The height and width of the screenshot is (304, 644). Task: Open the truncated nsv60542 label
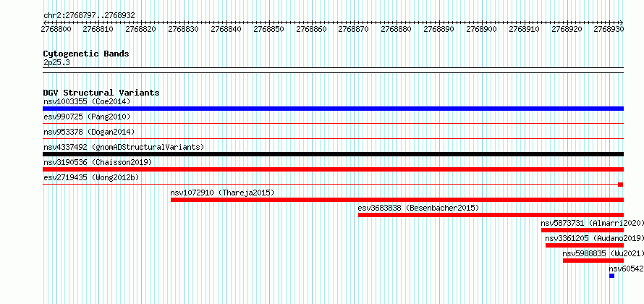click(627, 269)
